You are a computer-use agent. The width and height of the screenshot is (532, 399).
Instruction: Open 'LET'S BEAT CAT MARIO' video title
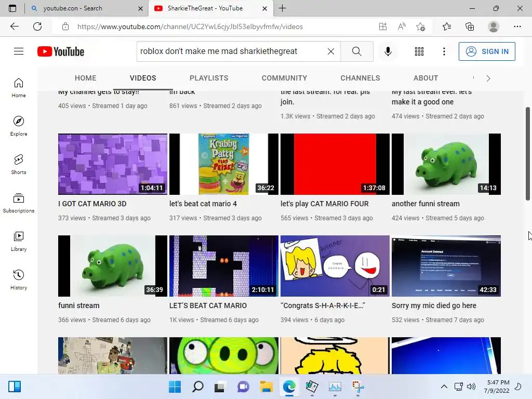coord(208,305)
